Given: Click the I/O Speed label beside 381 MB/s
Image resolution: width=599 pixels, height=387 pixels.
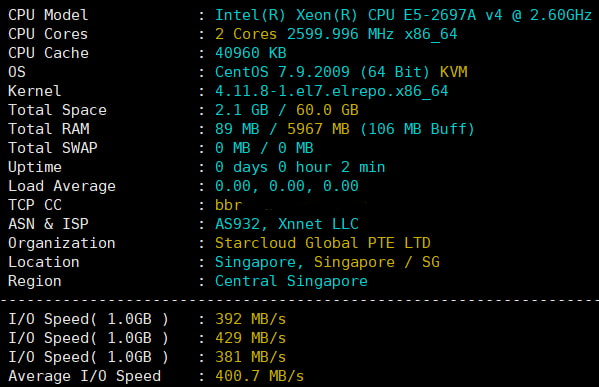Looking at the screenshot, I should click(88, 357).
